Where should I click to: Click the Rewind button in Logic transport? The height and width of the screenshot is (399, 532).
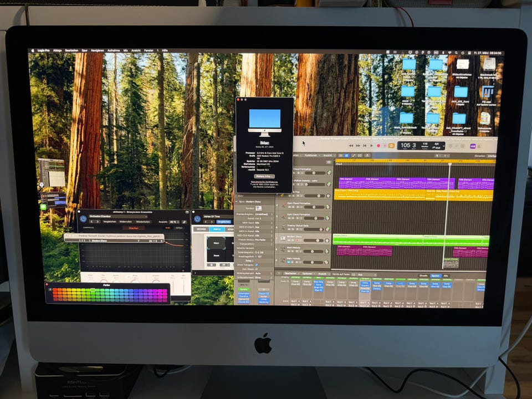[351, 146]
